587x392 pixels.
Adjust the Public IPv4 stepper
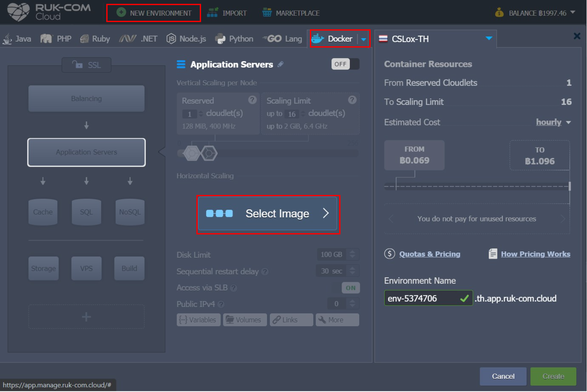352,304
